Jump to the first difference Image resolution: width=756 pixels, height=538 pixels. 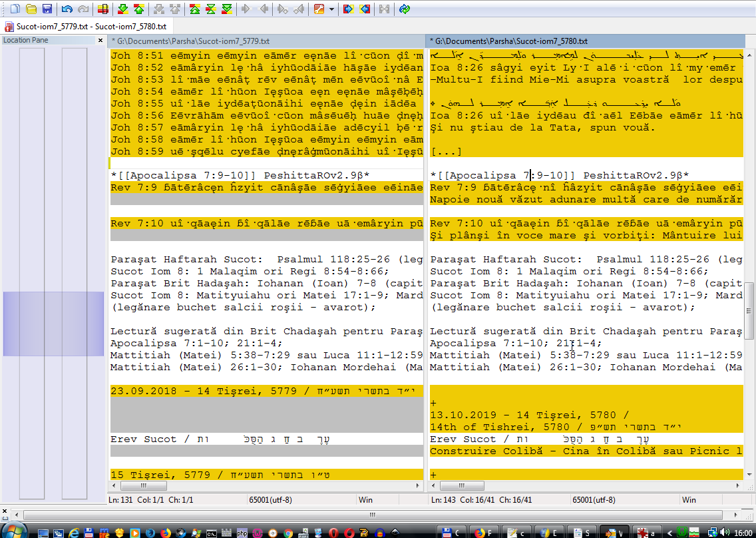point(194,9)
